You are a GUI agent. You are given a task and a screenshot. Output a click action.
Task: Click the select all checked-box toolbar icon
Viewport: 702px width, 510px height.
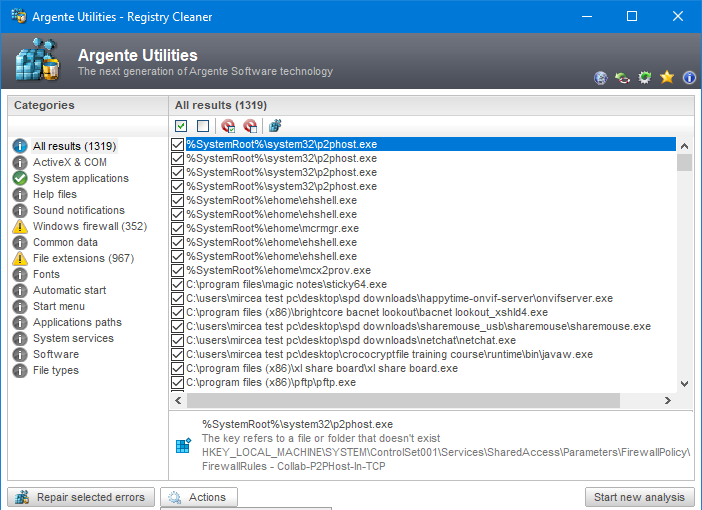pos(181,126)
